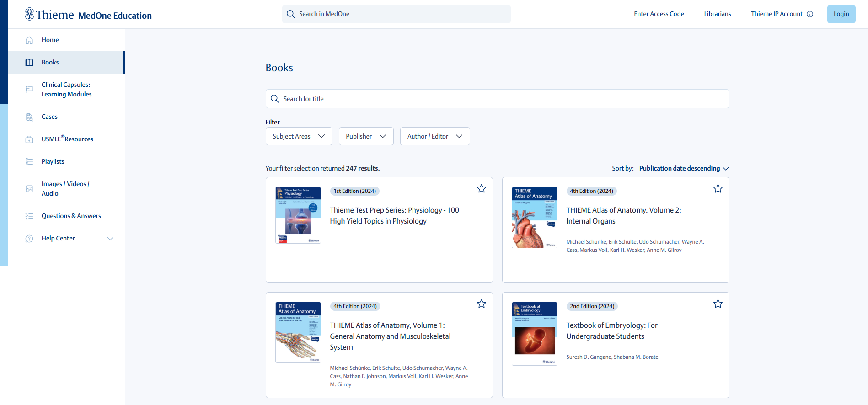Screen dimensions: 868x405
Task: Open THIEME Atlas of Anatomy, Volume 1 title
Action: tap(390, 336)
